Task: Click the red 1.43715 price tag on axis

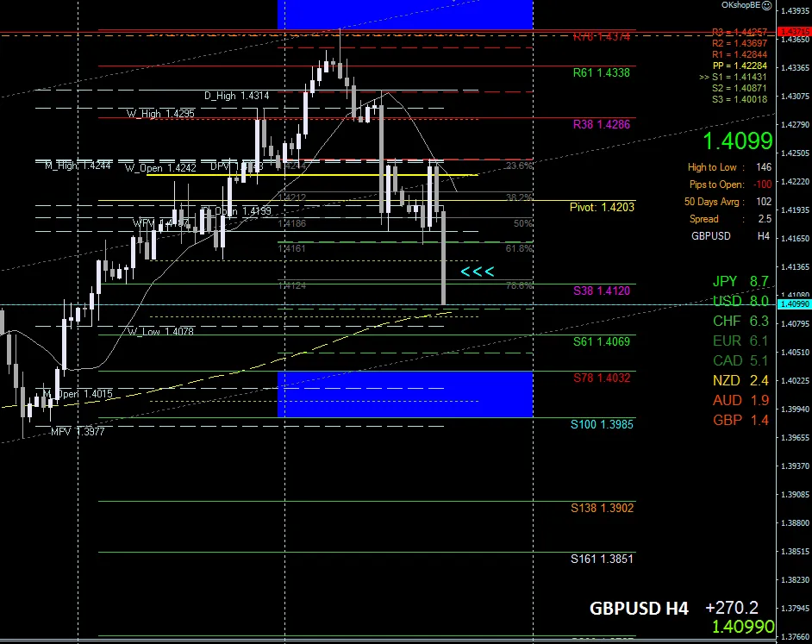Action: pyautogui.click(x=795, y=32)
